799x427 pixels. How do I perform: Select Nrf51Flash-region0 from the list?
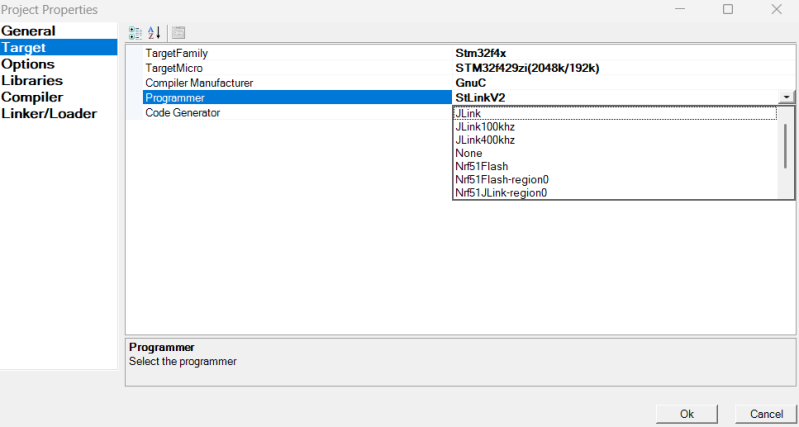502,180
